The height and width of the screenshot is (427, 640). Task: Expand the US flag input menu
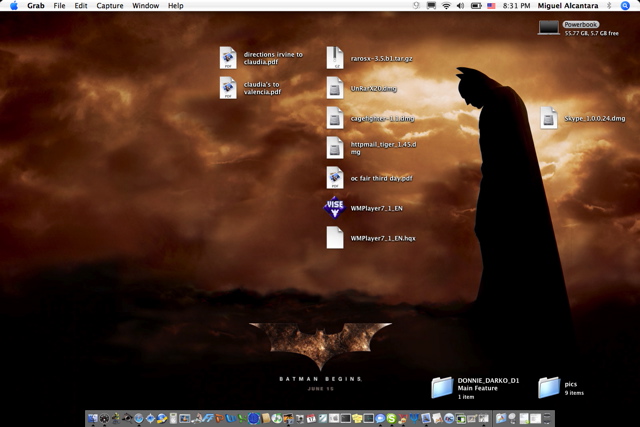(491, 6)
